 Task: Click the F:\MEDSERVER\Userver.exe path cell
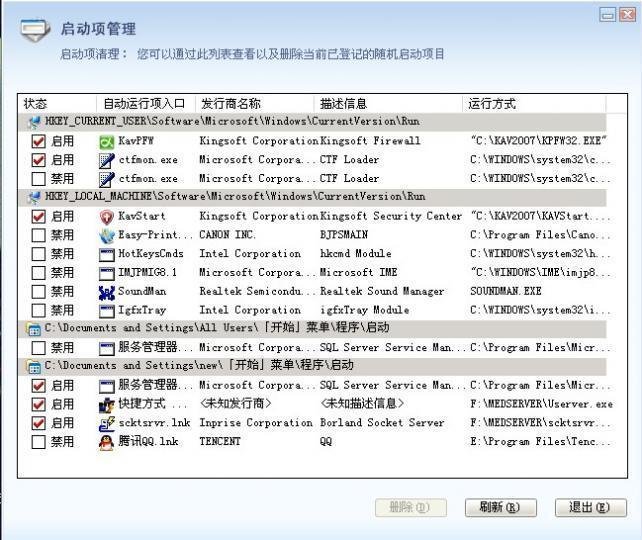[541, 404]
